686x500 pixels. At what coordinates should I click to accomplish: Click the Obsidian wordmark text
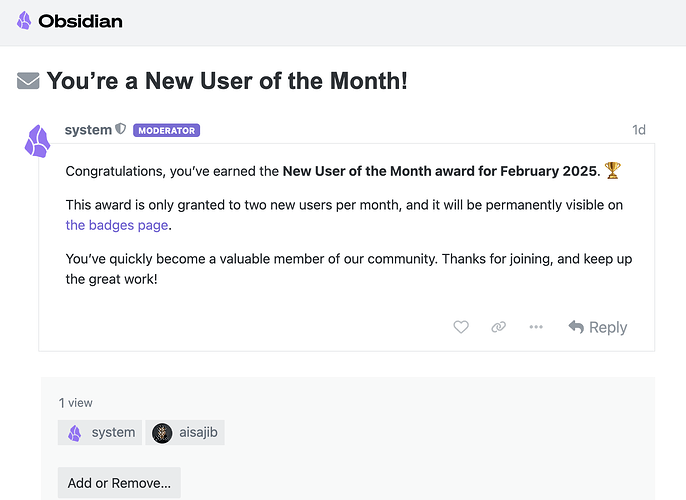click(x=80, y=21)
